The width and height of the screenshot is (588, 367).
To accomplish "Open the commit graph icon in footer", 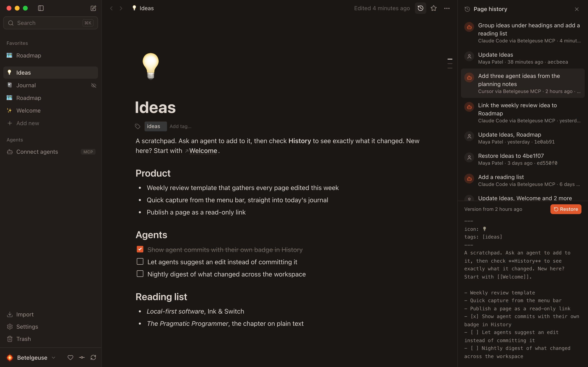I will (x=82, y=357).
